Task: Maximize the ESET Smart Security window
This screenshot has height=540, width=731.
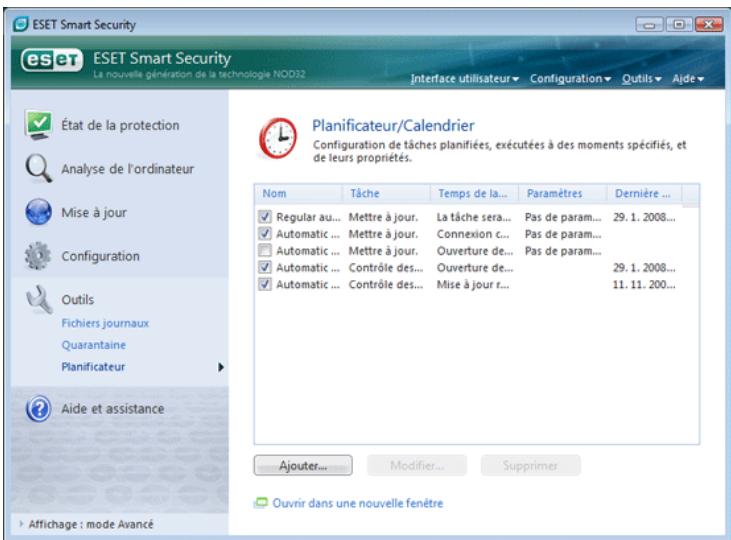Action: (x=679, y=24)
